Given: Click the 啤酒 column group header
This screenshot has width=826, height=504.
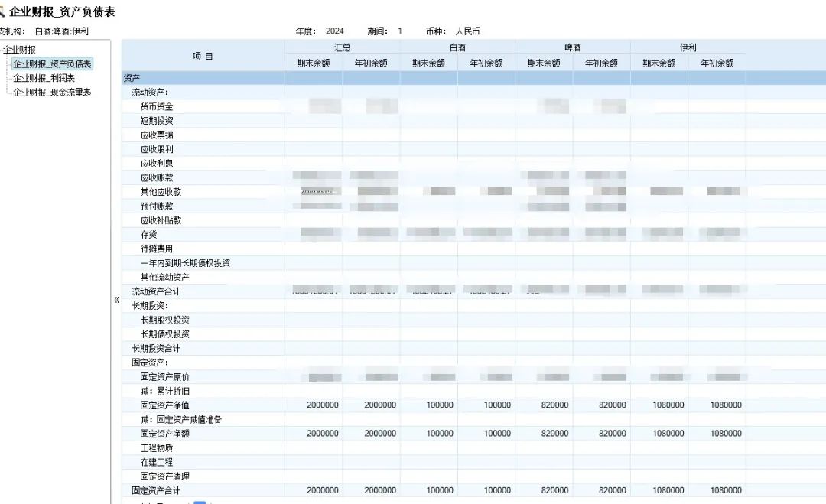Looking at the screenshot, I should pos(572,47).
